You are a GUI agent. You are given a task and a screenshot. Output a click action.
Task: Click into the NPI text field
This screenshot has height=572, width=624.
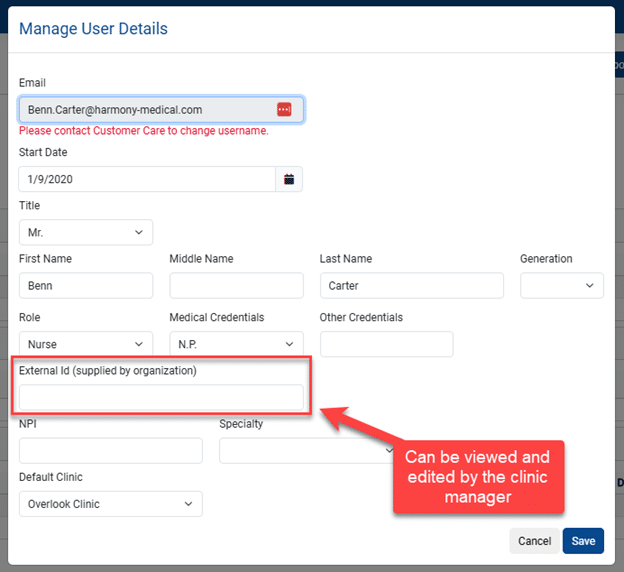point(111,451)
